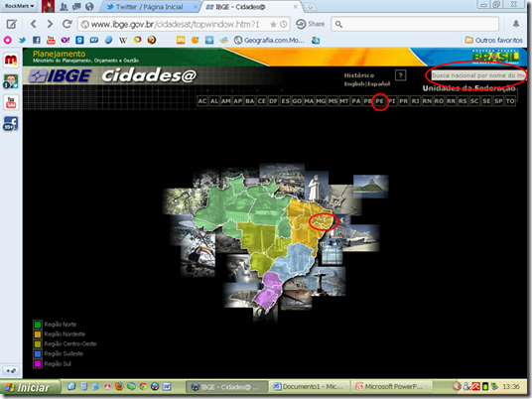Open the Facebook 99+ app in left sidebar
Viewport: 532px width, 399px height.
pos(11,123)
